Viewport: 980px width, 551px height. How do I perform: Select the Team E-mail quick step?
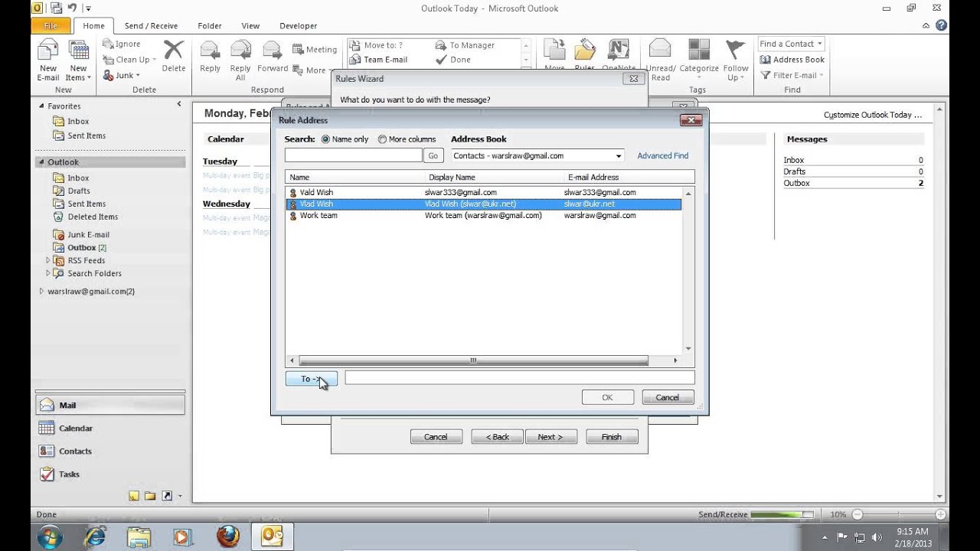[378, 60]
